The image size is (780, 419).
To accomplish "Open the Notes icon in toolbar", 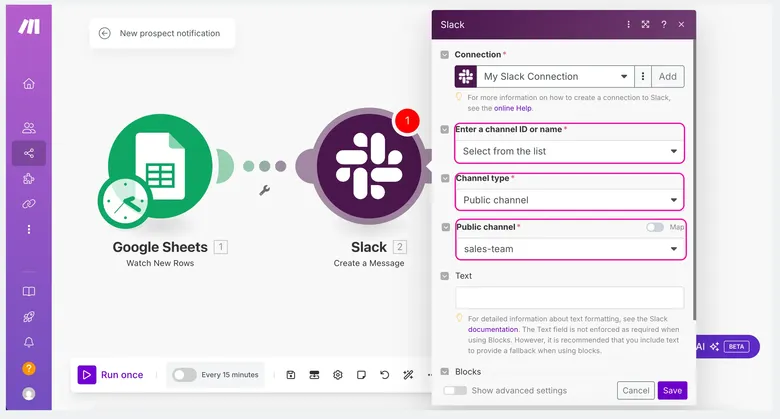I will [x=362, y=375].
